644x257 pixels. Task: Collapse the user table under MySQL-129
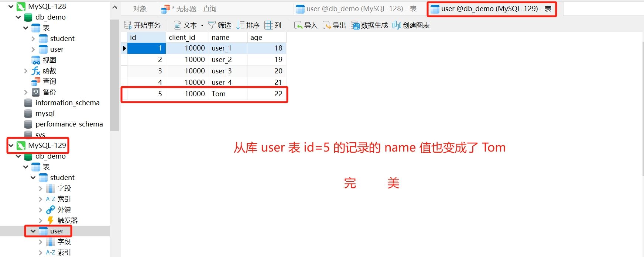coord(33,231)
